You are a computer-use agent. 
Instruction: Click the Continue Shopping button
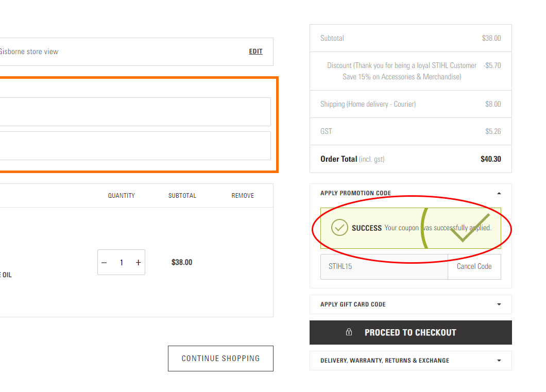point(220,359)
